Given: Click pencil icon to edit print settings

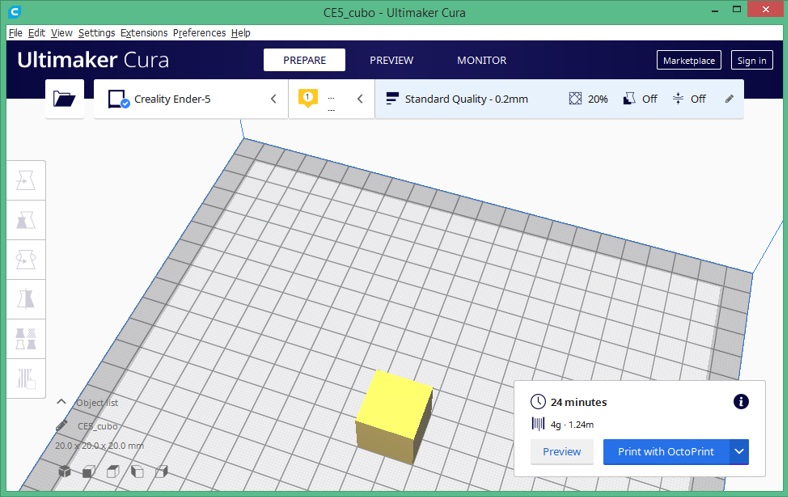Looking at the screenshot, I should tap(729, 99).
